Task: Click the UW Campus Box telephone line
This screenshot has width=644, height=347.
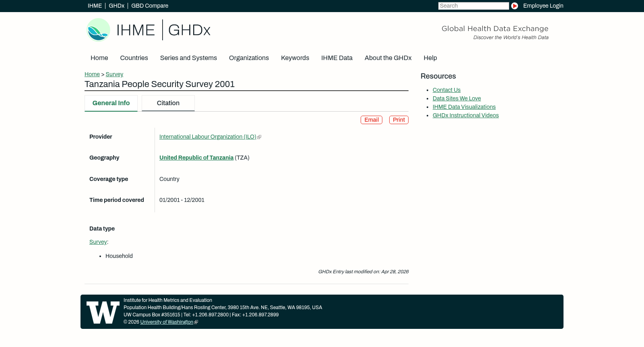Action: [201, 315]
